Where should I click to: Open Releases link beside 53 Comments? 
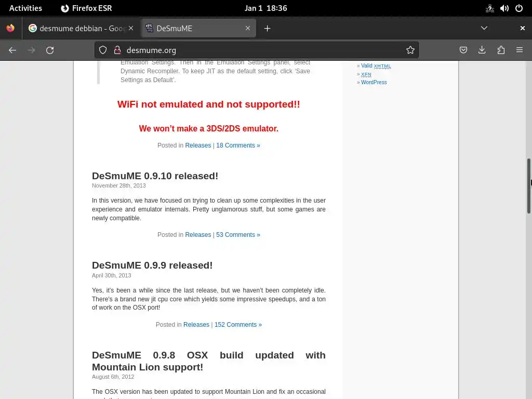(x=198, y=235)
